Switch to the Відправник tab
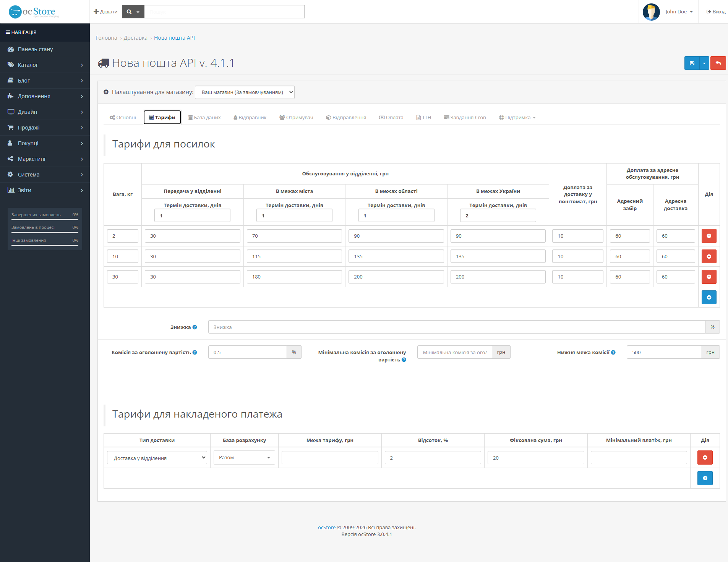The image size is (728, 562). pos(250,117)
